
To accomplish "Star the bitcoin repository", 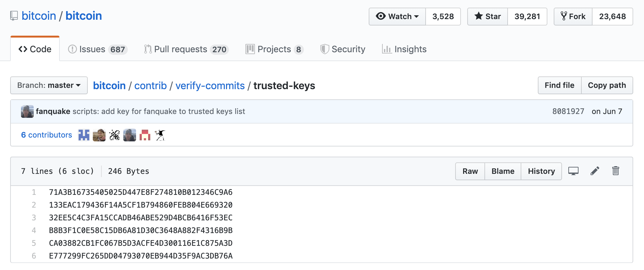I will pyautogui.click(x=488, y=16).
